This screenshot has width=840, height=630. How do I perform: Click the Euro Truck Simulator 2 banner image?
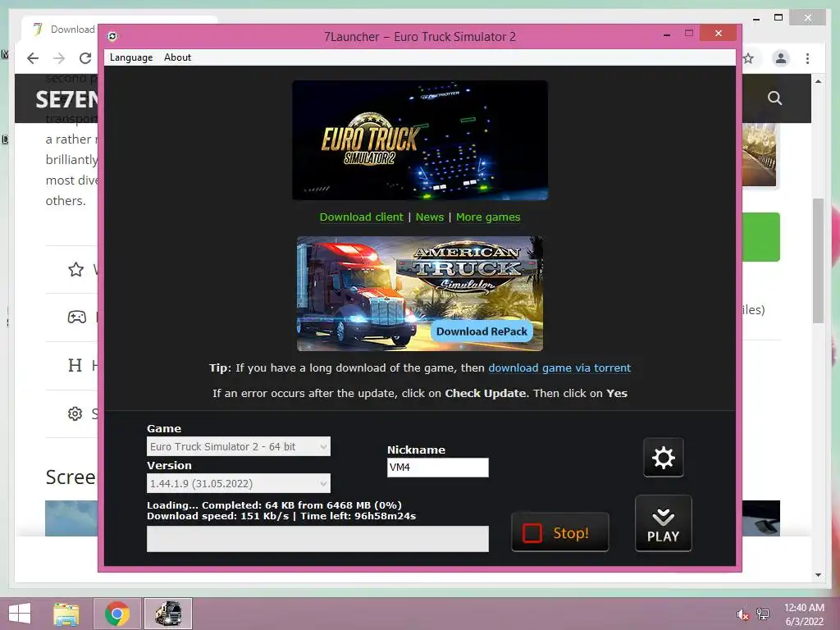[420, 140]
